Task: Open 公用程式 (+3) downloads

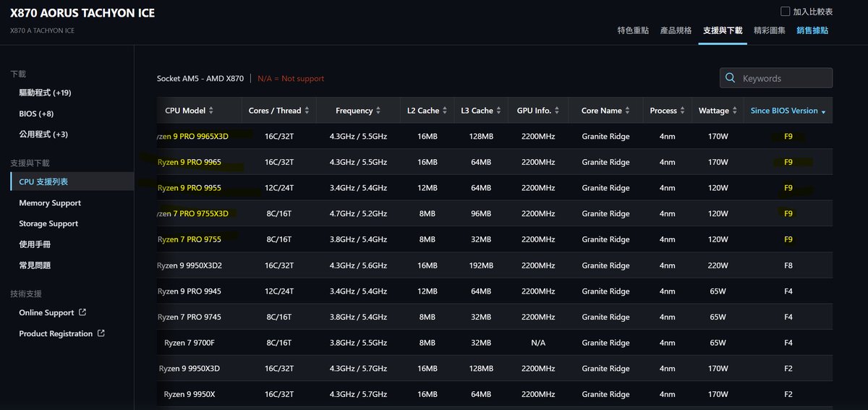Action: (x=43, y=134)
